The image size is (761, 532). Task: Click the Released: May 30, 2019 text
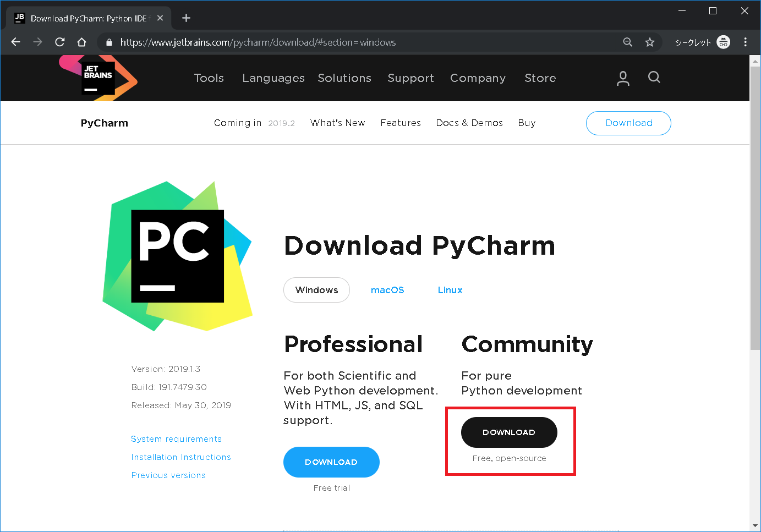coord(181,405)
